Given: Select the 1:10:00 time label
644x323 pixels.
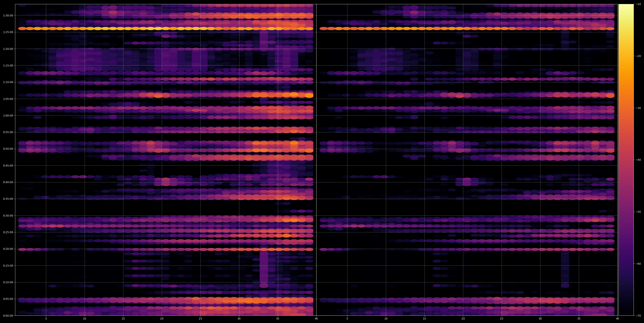Looking at the screenshot, I should pos(8,82).
